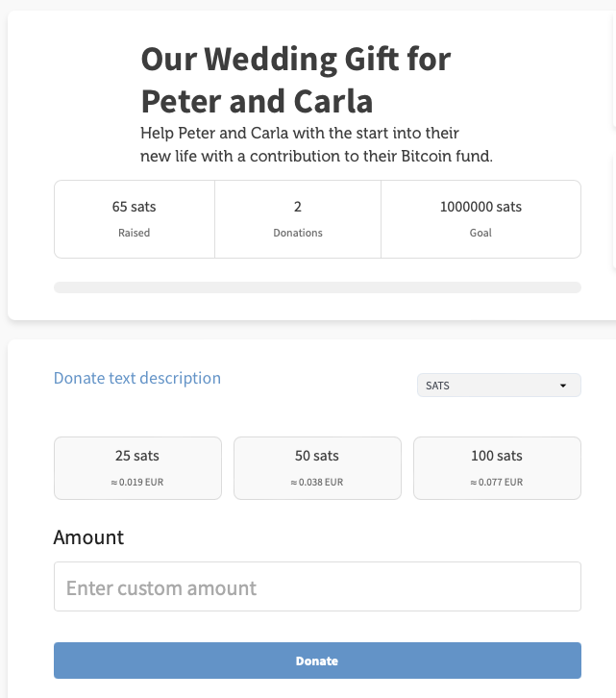
Task: Click the fundraising progress bar
Action: [x=317, y=287]
